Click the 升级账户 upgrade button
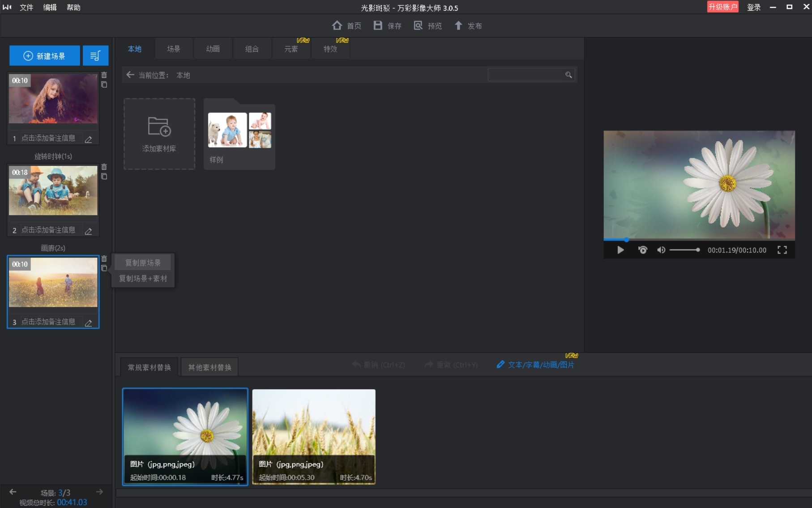 point(722,7)
